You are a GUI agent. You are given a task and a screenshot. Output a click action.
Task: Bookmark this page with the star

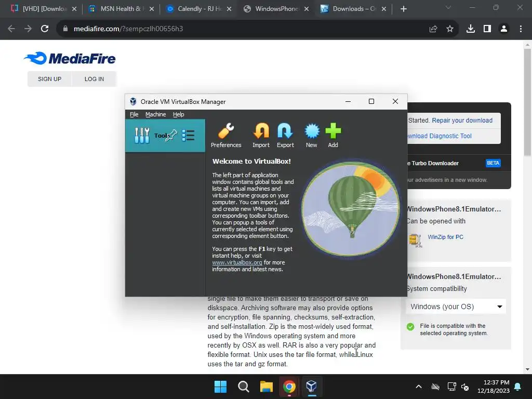tap(450, 29)
